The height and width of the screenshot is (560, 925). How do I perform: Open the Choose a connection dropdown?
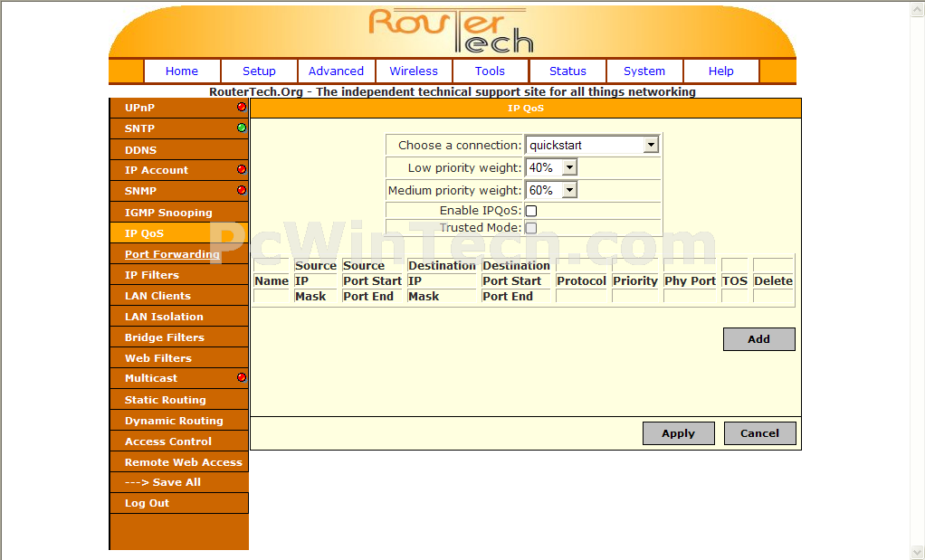(592, 145)
